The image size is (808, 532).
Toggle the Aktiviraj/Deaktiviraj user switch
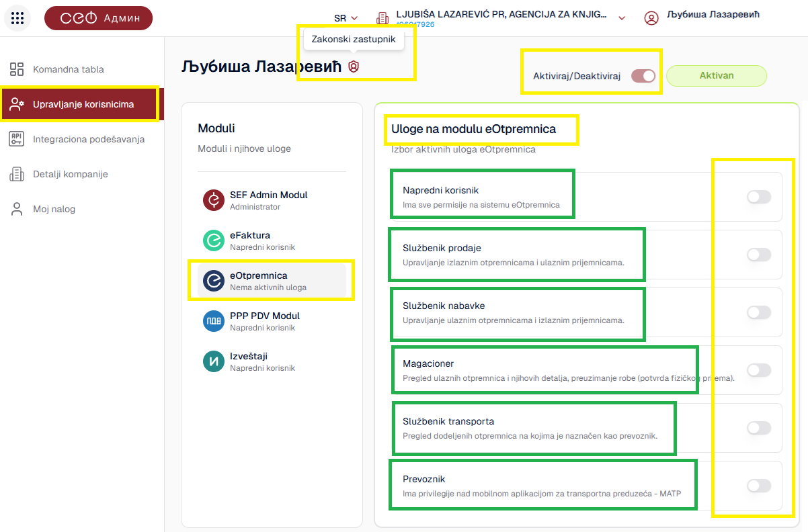point(643,76)
